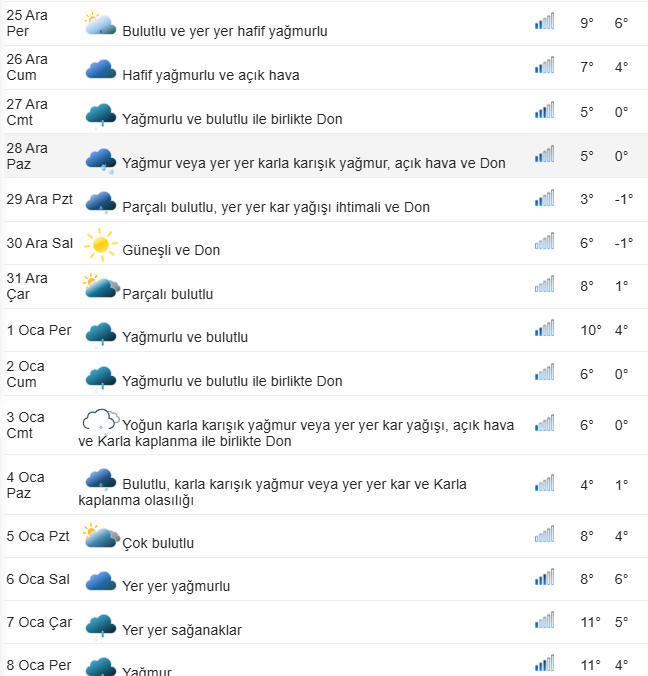Click the wind bars icon for 30 Ara Sal
The image size is (648, 676).
(x=544, y=241)
